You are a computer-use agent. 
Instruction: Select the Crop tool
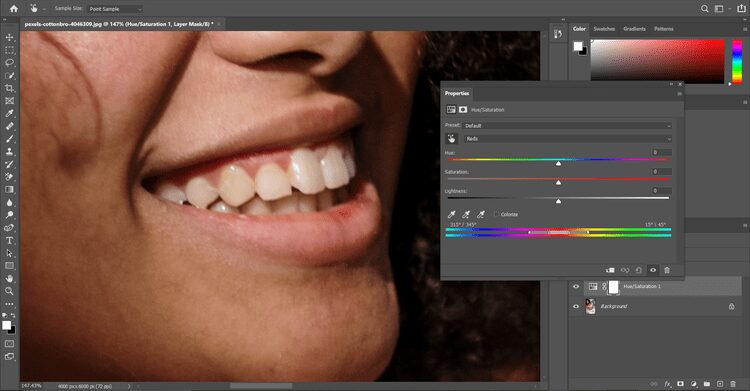(x=9, y=88)
